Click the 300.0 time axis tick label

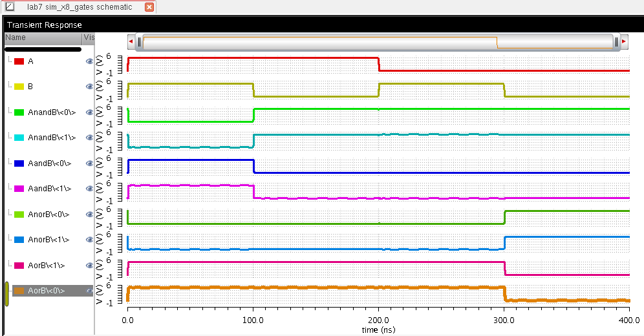tap(504, 320)
